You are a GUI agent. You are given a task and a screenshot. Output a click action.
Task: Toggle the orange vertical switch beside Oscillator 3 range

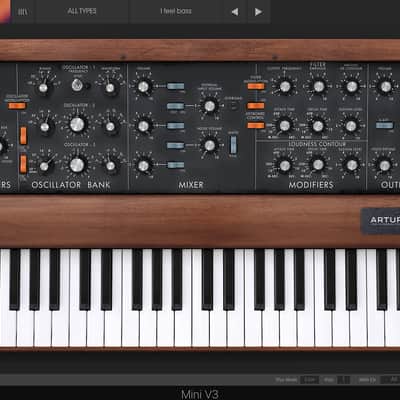(23, 164)
